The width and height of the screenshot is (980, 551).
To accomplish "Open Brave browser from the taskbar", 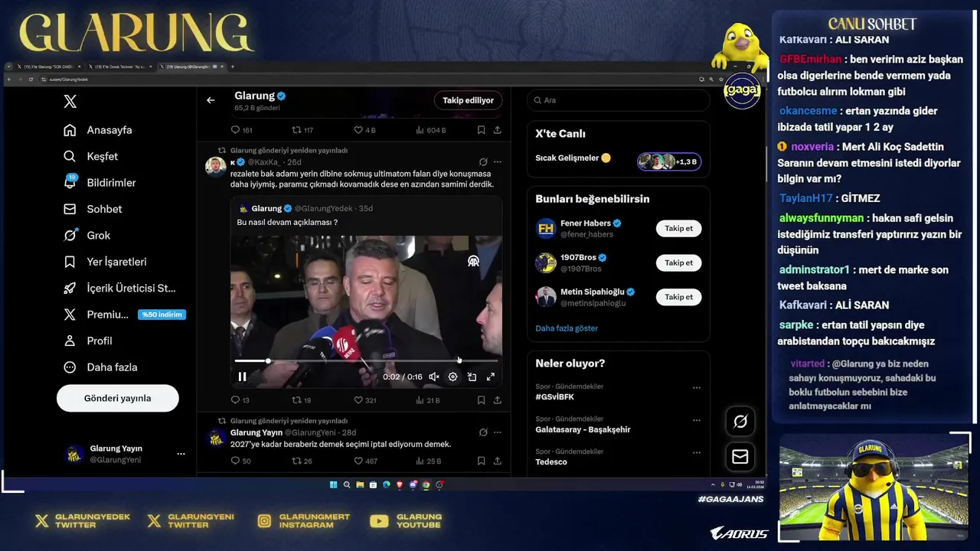I will click(400, 484).
